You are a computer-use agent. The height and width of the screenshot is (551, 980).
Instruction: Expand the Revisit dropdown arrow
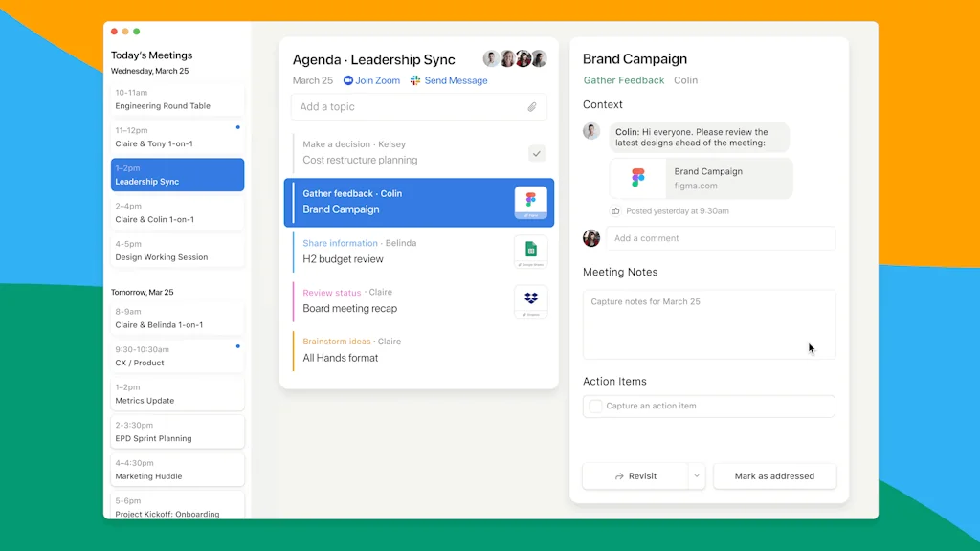(x=697, y=475)
